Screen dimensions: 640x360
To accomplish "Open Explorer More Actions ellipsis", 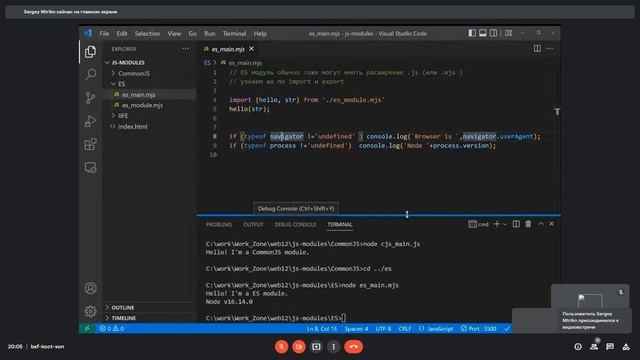I will (x=185, y=49).
